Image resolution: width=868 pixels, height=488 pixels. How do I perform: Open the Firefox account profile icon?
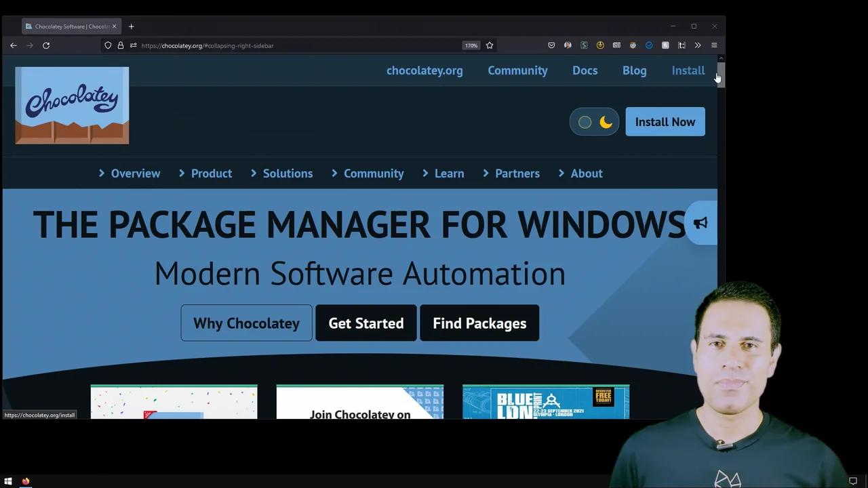(x=568, y=45)
